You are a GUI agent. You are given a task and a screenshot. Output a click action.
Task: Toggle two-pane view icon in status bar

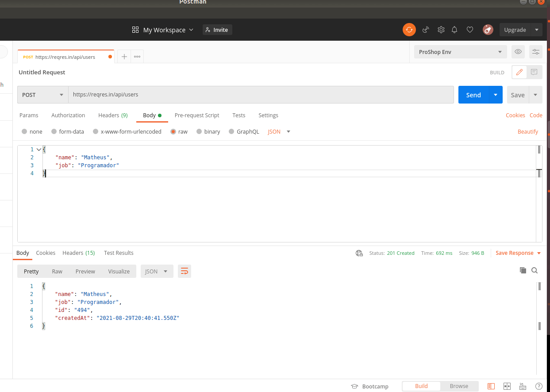(x=507, y=386)
